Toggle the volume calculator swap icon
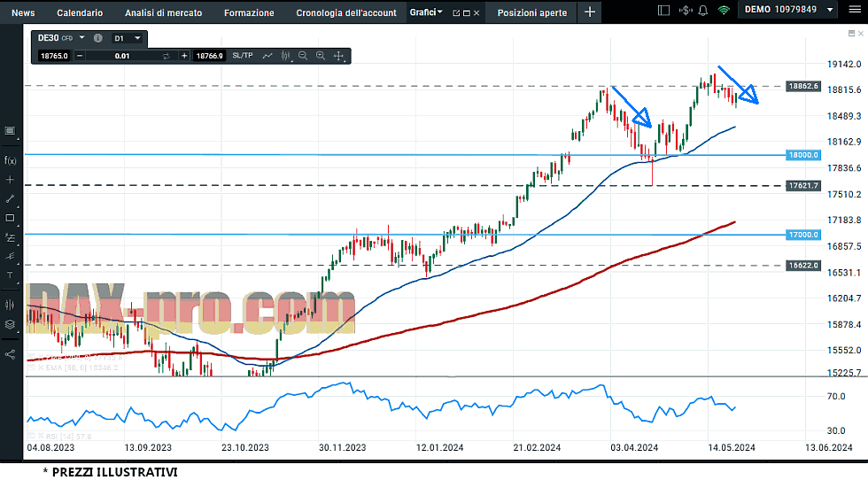868x480 pixels. [166, 56]
